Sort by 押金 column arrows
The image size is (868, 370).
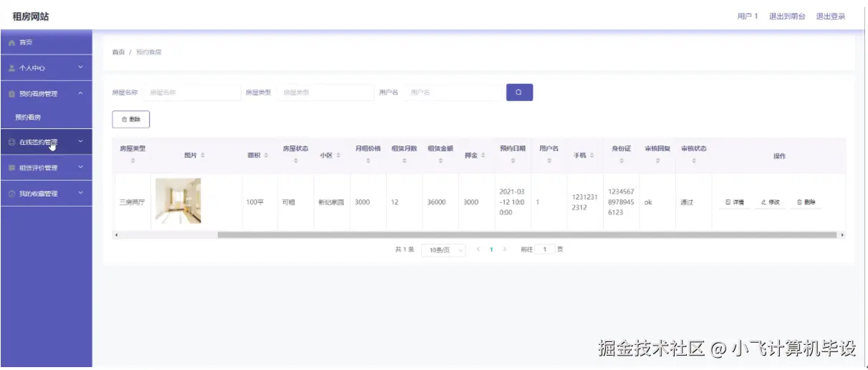[482, 155]
